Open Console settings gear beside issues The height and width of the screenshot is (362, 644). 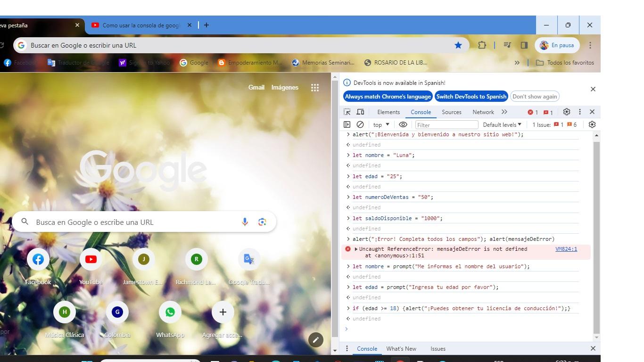pyautogui.click(x=592, y=124)
